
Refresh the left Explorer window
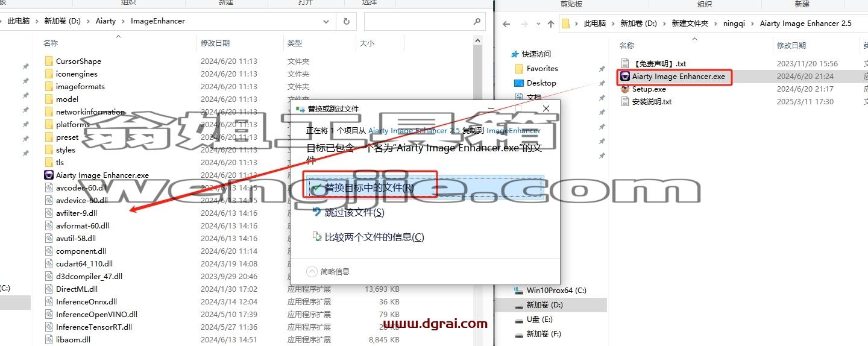[x=346, y=21]
